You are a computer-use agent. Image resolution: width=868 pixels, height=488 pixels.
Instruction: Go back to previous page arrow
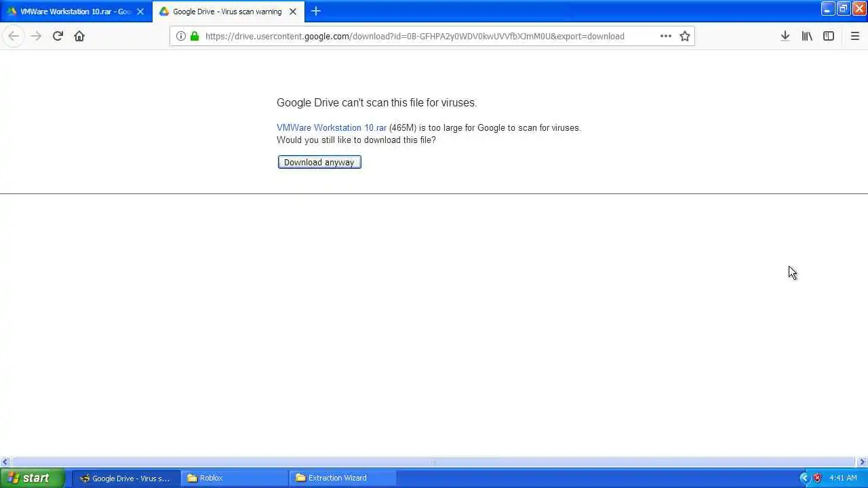[14, 36]
